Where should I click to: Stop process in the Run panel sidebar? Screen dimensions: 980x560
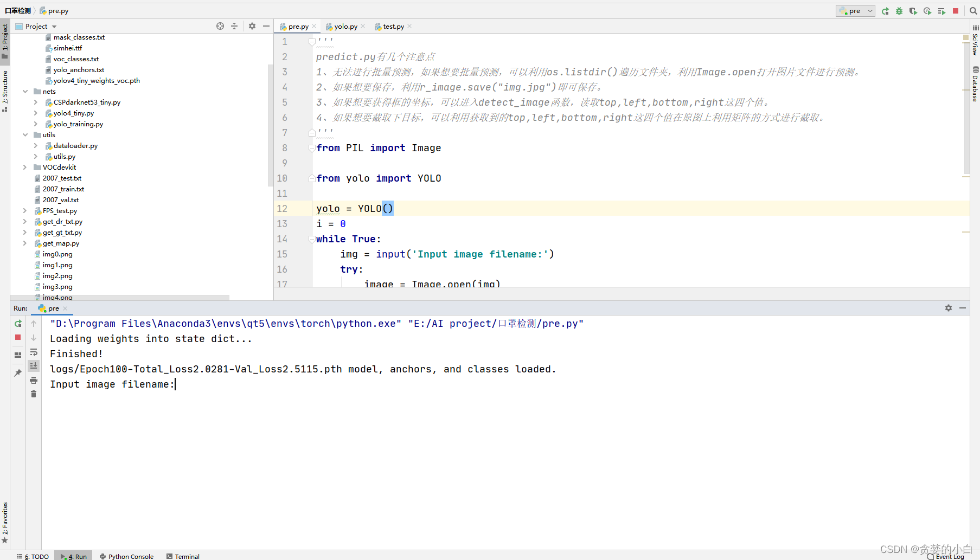click(x=18, y=337)
